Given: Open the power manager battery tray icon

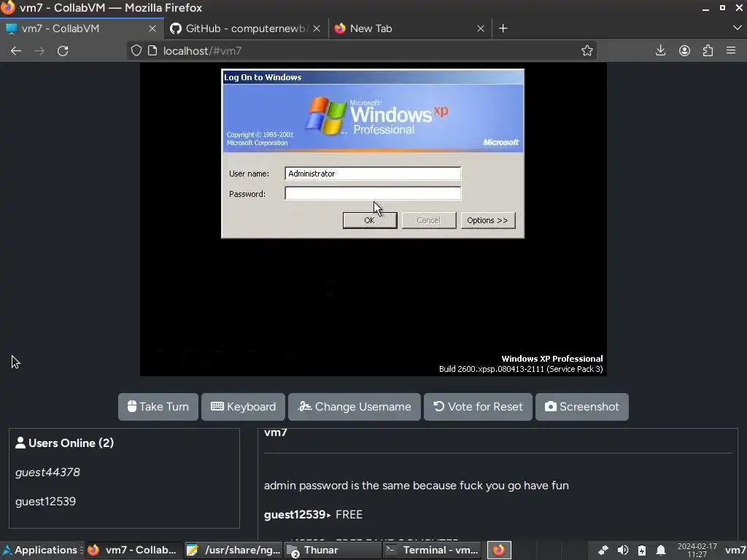Looking at the screenshot, I should click(642, 551).
